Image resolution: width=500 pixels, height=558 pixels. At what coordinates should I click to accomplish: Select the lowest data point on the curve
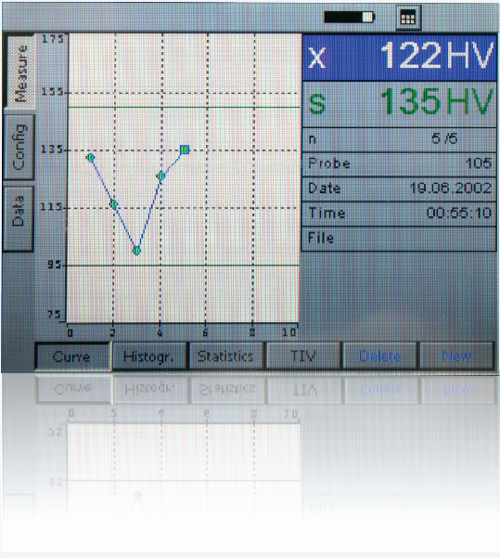tap(136, 251)
